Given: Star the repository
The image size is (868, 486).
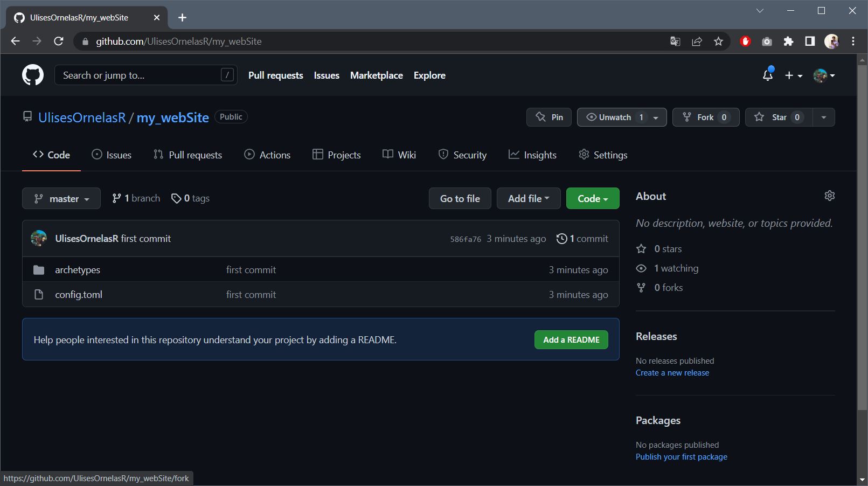Looking at the screenshot, I should [x=779, y=117].
